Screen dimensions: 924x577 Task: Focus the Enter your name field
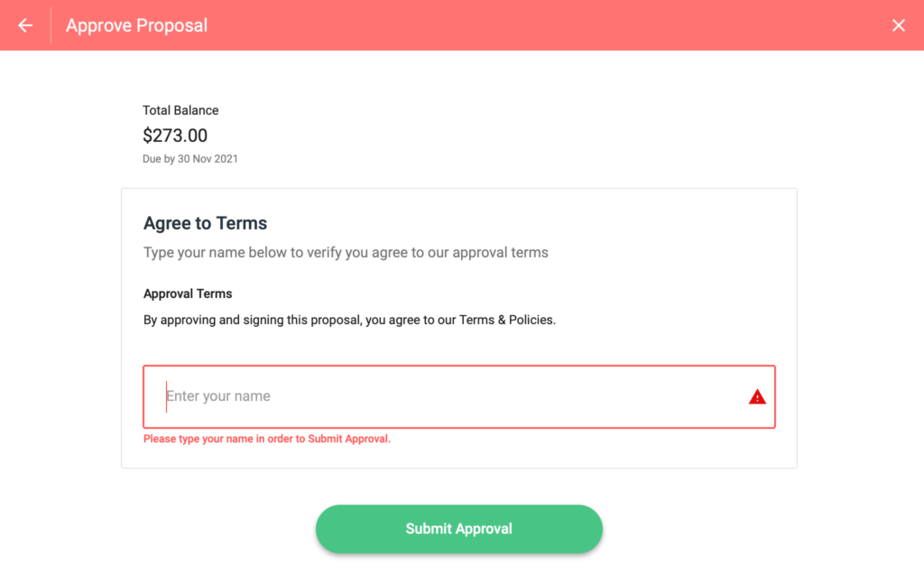[x=459, y=396]
